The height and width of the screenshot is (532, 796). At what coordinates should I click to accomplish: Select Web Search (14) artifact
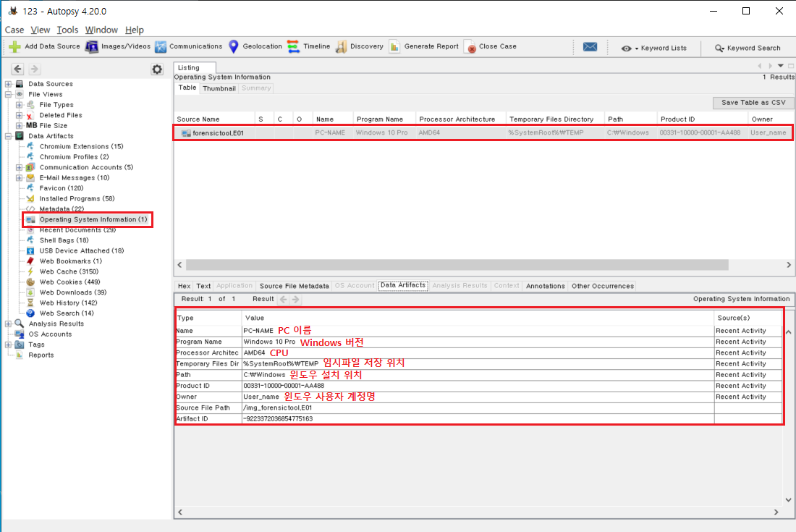[x=67, y=313]
